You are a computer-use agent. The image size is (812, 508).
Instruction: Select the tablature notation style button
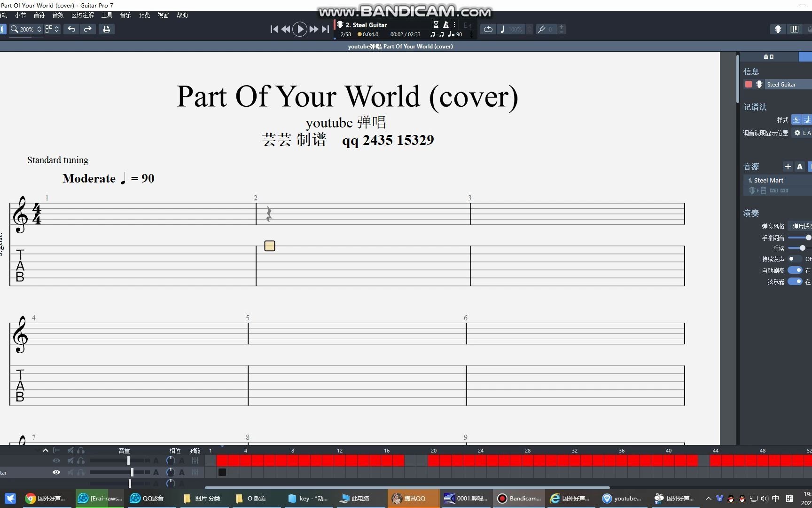796,119
